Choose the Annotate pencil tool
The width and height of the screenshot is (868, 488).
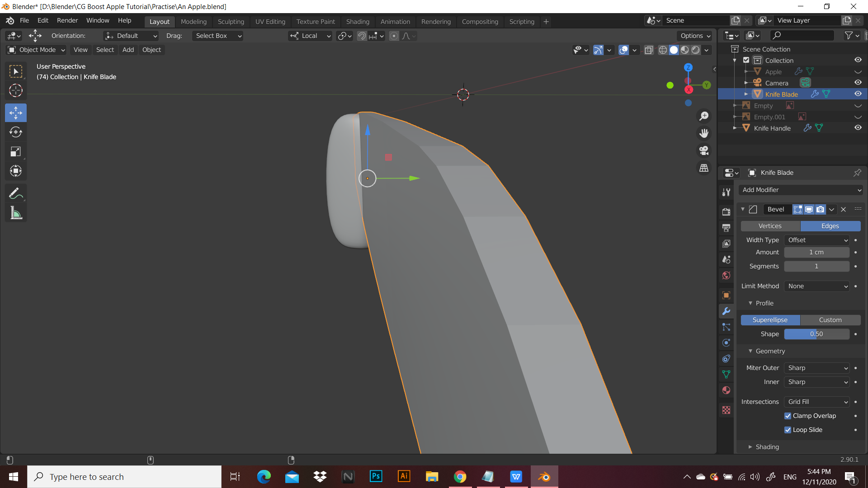click(x=16, y=193)
